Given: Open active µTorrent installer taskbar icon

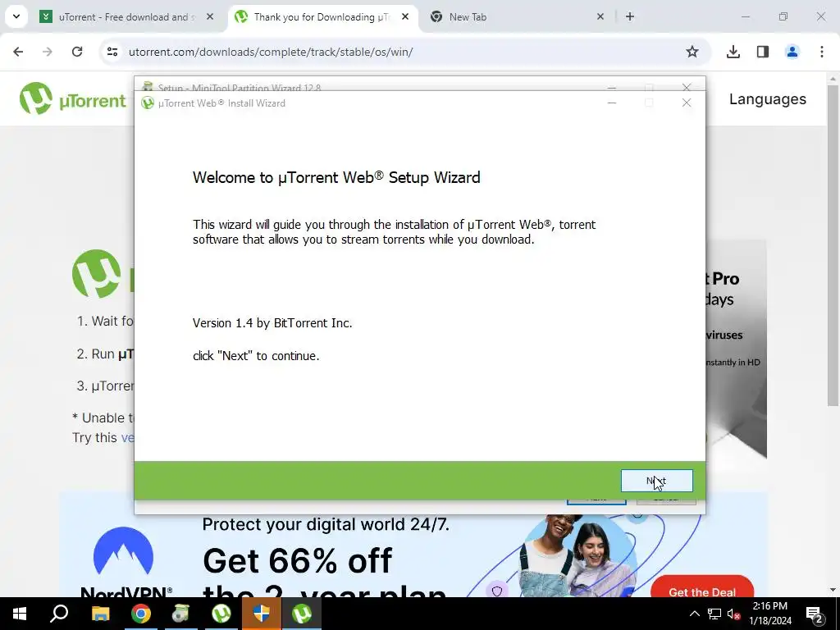Looking at the screenshot, I should coord(302,614).
